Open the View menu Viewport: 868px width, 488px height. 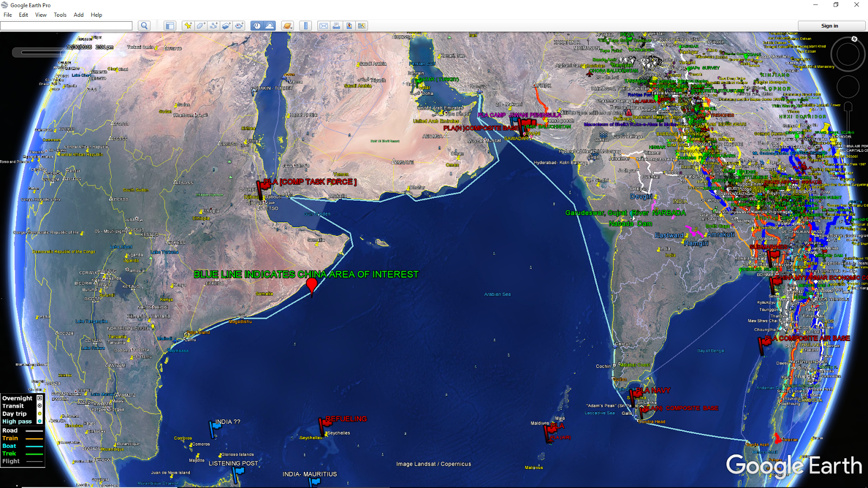(41, 15)
